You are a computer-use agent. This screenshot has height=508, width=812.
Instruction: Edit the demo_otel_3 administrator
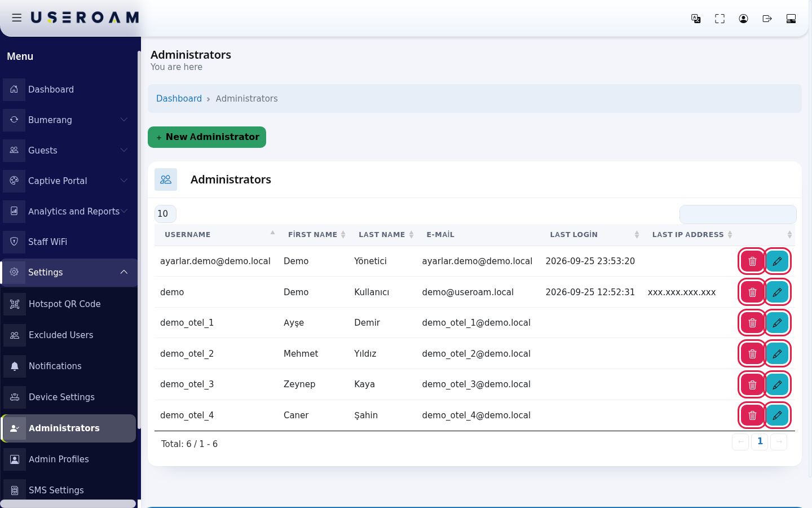click(x=777, y=384)
